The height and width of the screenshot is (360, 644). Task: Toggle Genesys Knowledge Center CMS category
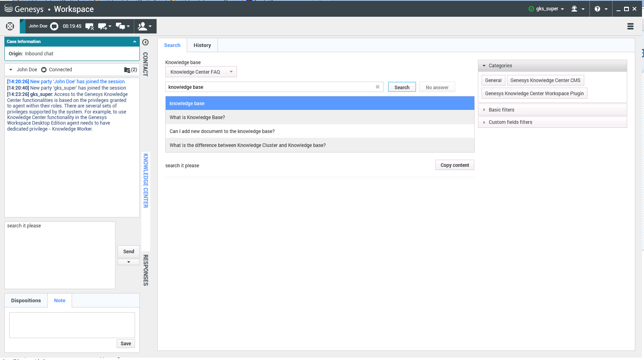pos(545,80)
